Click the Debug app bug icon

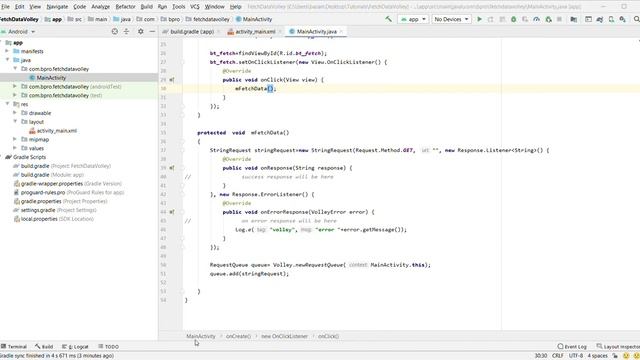click(x=513, y=19)
